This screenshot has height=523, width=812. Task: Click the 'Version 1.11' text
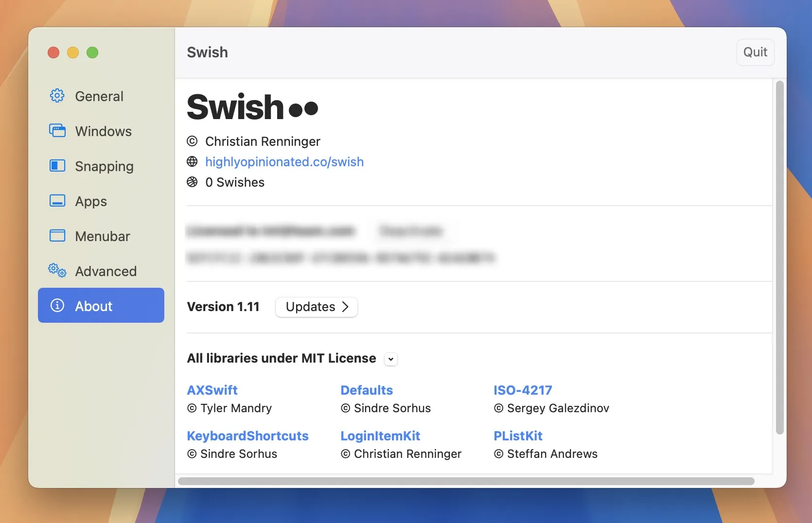click(x=223, y=307)
